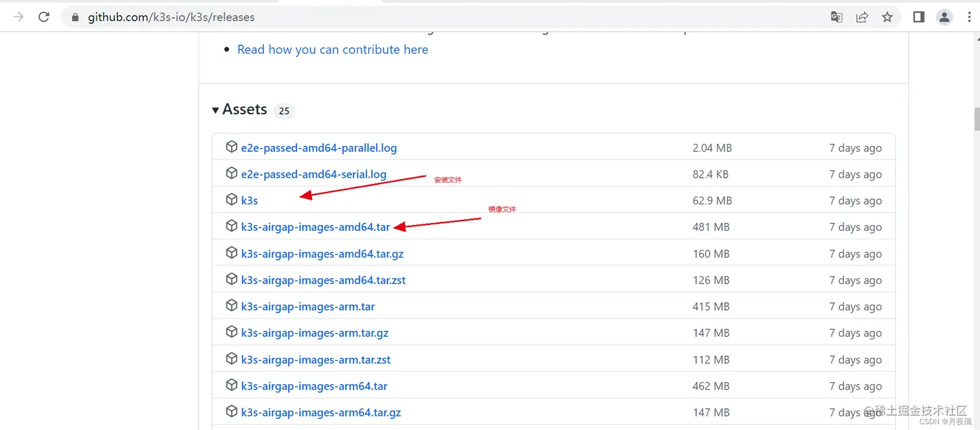Viewport: 980px width, 430px height.
Task: Click '7 days ago' in e2e-passed-amd64-parallel.log row
Action: tap(856, 148)
